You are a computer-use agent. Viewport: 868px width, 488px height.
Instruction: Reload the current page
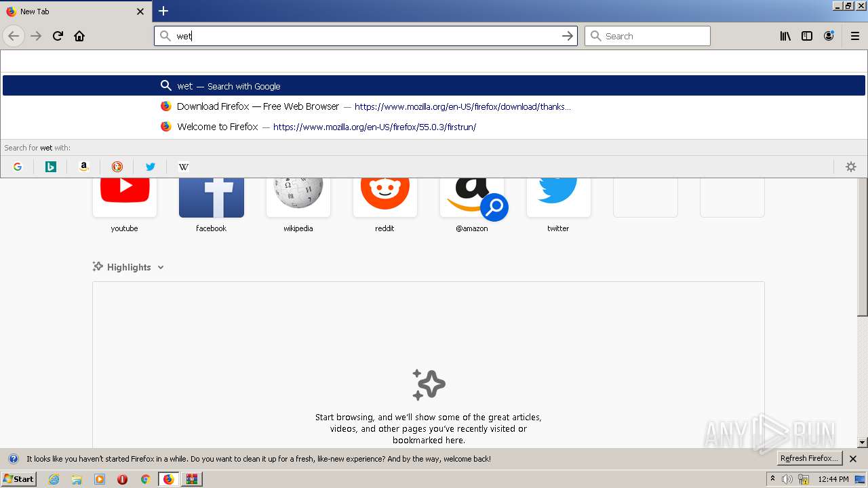point(58,36)
